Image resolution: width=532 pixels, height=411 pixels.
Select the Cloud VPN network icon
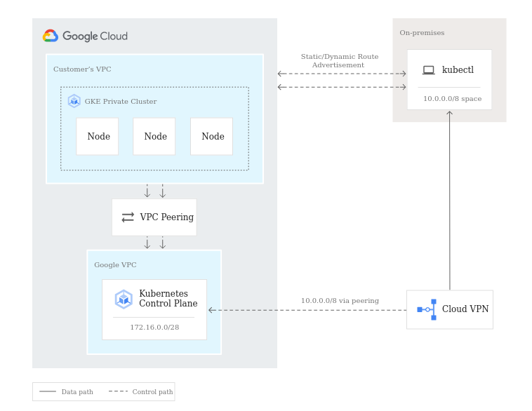[x=427, y=309]
